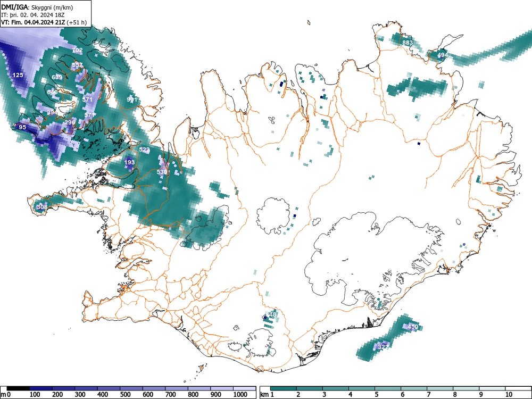This screenshot has height=399, width=532.
Task: Click the 522 visibility label
Action: point(144,149)
